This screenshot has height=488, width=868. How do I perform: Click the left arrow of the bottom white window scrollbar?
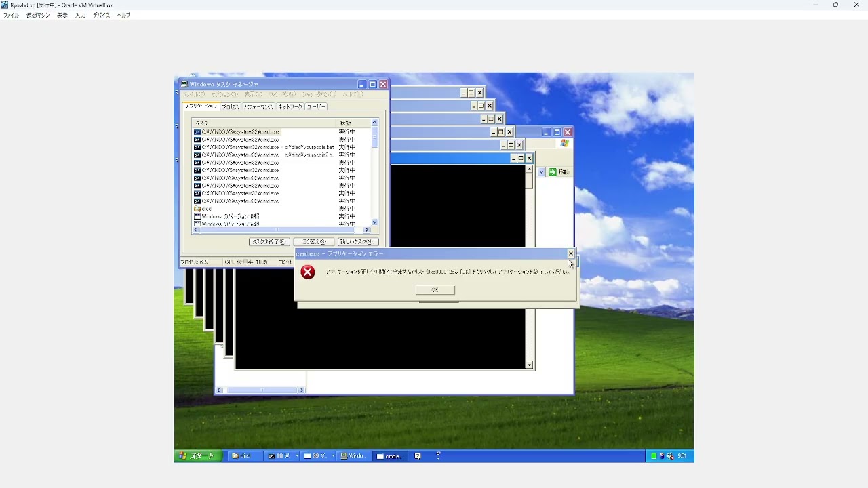[219, 390]
